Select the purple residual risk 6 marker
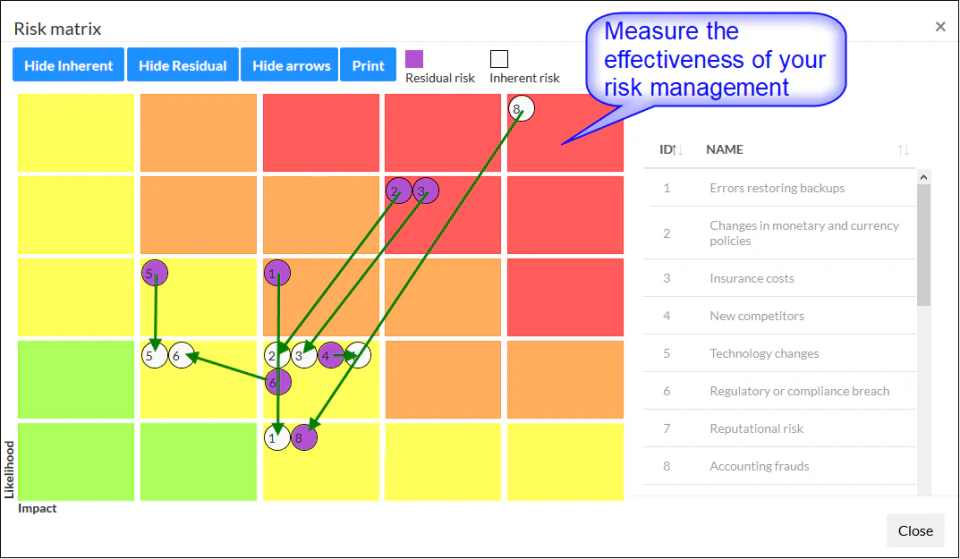 [278, 381]
